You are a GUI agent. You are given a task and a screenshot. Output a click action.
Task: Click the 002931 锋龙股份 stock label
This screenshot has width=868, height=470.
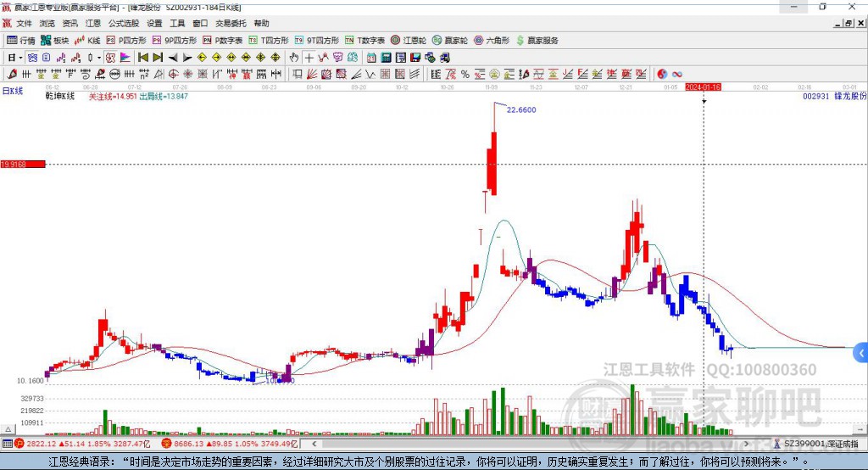pos(834,96)
